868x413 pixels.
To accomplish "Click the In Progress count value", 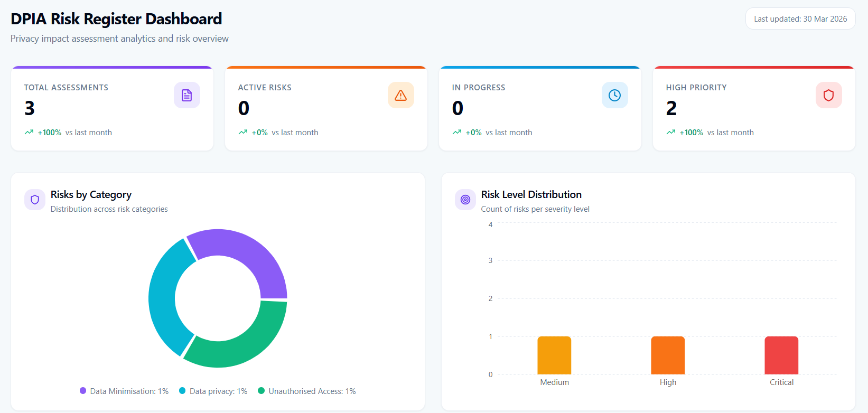I will click(x=458, y=108).
